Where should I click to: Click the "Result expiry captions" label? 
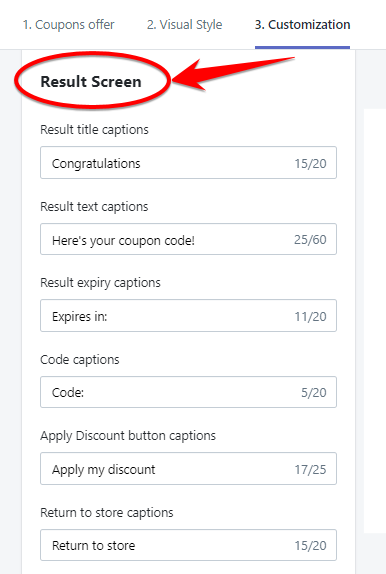pyautogui.click(x=100, y=283)
